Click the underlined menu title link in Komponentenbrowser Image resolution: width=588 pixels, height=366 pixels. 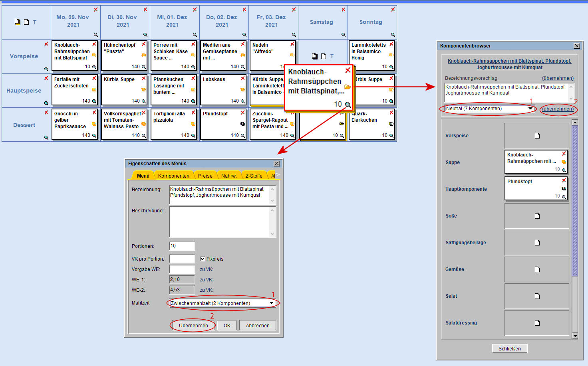coord(510,64)
